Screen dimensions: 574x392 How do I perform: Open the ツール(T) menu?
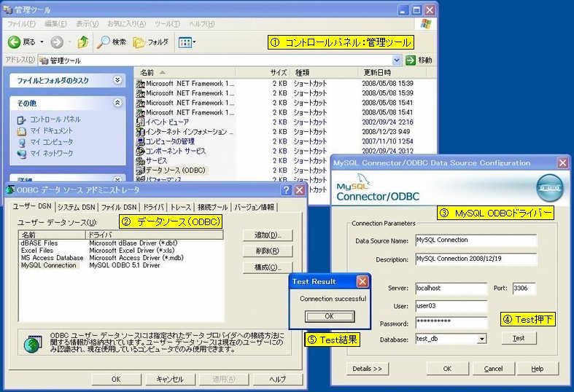tap(167, 24)
